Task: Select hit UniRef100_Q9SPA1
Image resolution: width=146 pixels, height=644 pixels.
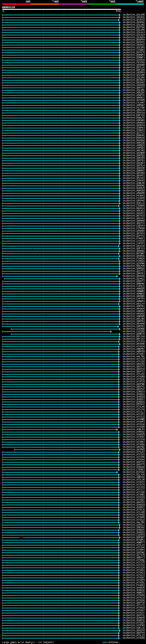Action: click(x=133, y=22)
